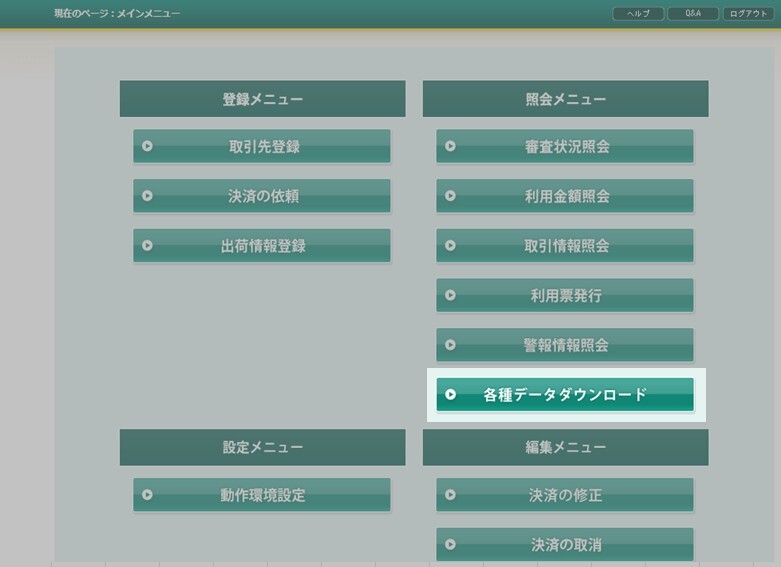
Task: Open 動作環境設定 settings button
Action: 261,495
